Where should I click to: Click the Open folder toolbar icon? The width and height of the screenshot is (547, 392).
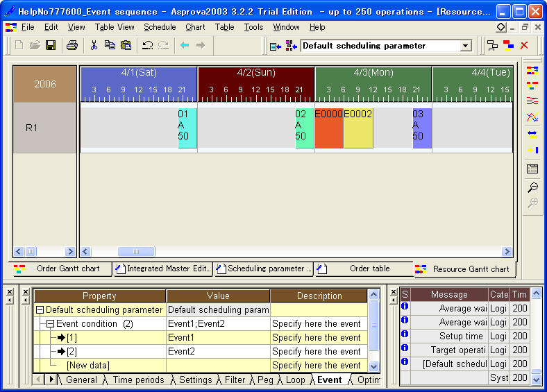tap(35, 45)
